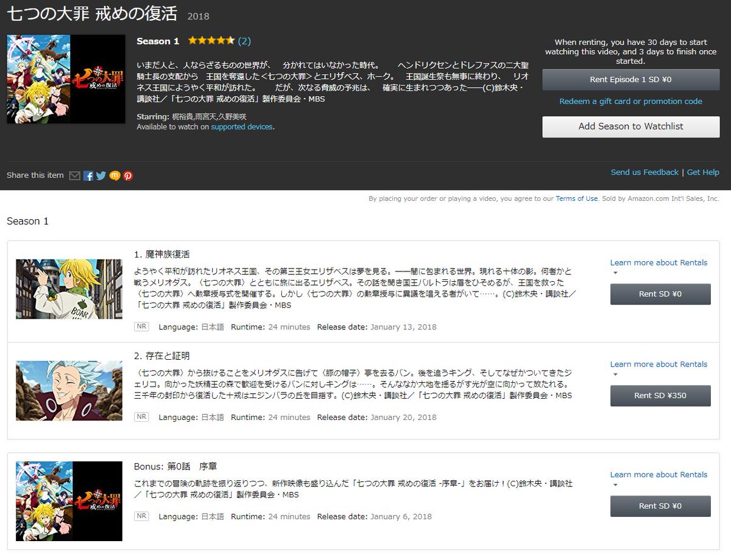The image size is (731, 560).
Task: Share on Pinterest icon
Action: 128,176
